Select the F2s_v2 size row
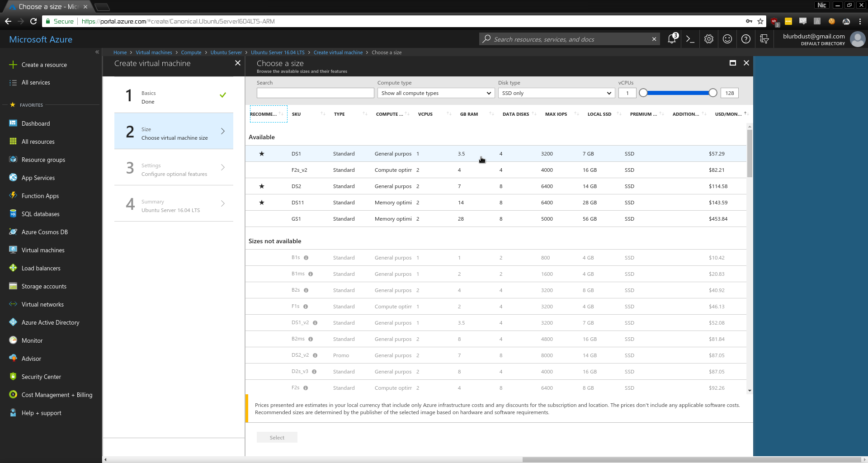This screenshot has width=868, height=463. click(x=496, y=170)
